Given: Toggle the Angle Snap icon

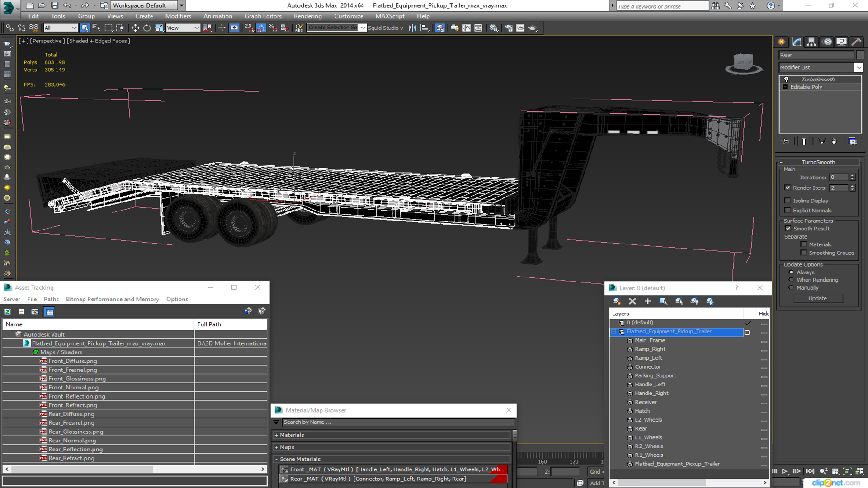Looking at the screenshot, I should [261, 28].
